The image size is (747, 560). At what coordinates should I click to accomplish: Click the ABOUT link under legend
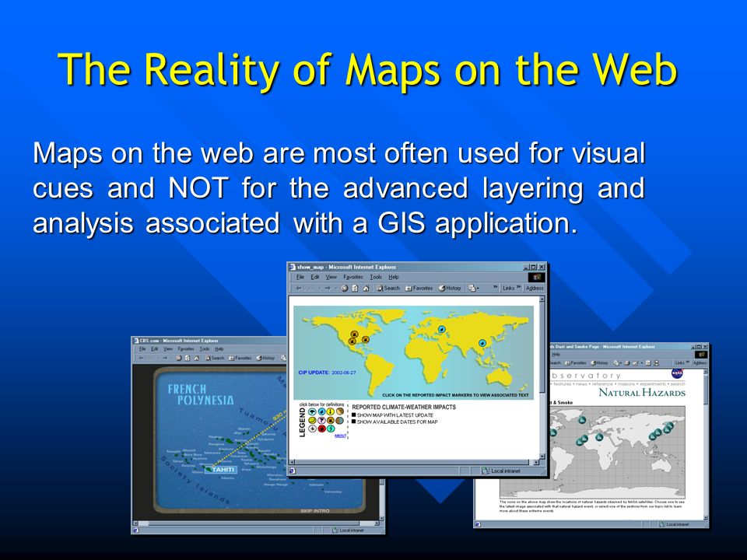[340, 436]
